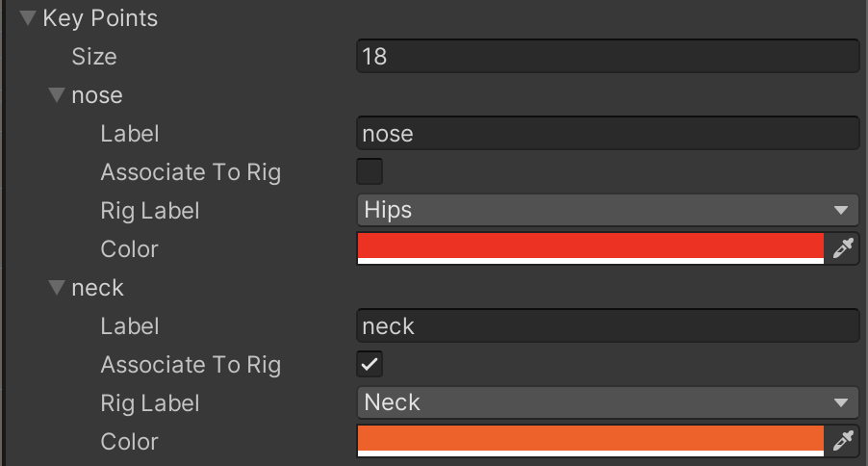This screenshot has width=868, height=466.
Task: Open the orange neck color swatch
Action: 590,440
